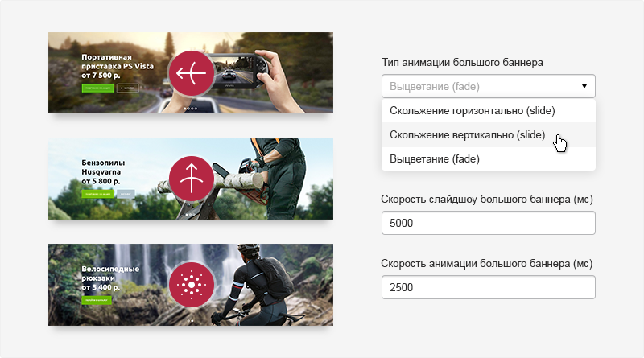Open the 'Выцветание (fade)' select box
The width and height of the screenshot is (644, 358).
pyautogui.click(x=489, y=86)
